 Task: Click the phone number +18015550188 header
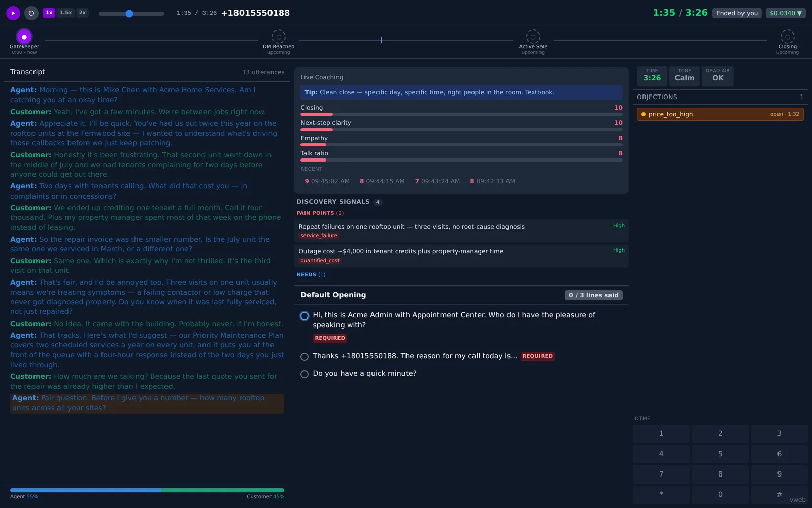coord(255,13)
